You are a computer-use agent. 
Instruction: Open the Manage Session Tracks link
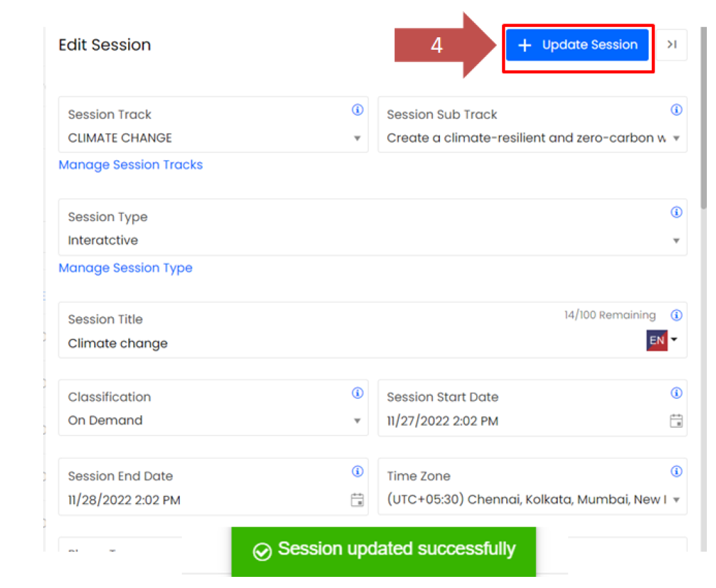click(131, 165)
